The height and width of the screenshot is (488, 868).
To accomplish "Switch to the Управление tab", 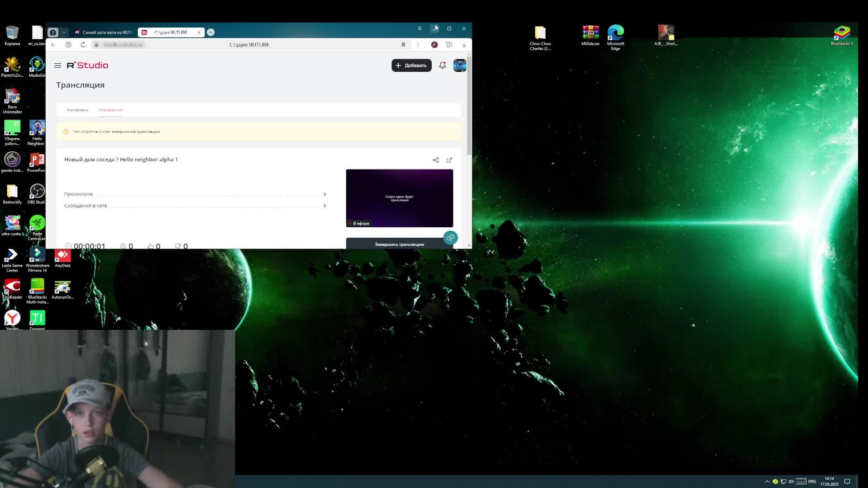I will [111, 110].
